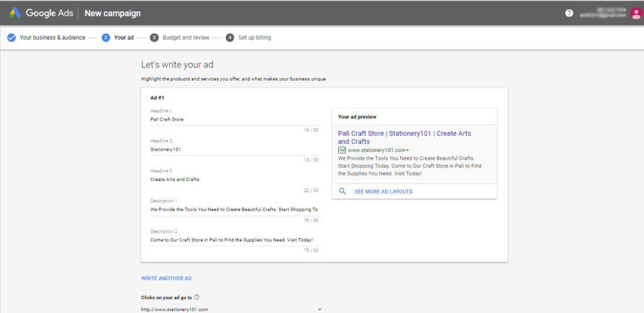Click the step 4 circle icon

click(x=230, y=38)
